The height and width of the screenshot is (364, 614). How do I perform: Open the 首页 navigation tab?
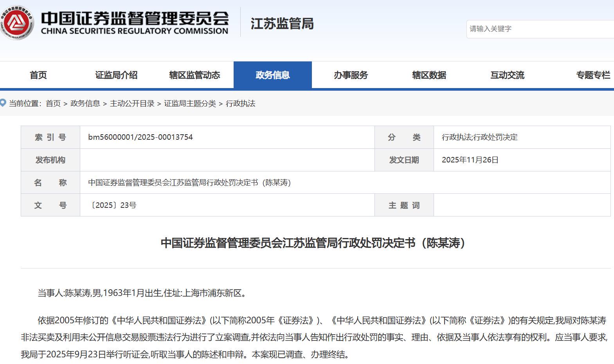(38, 75)
